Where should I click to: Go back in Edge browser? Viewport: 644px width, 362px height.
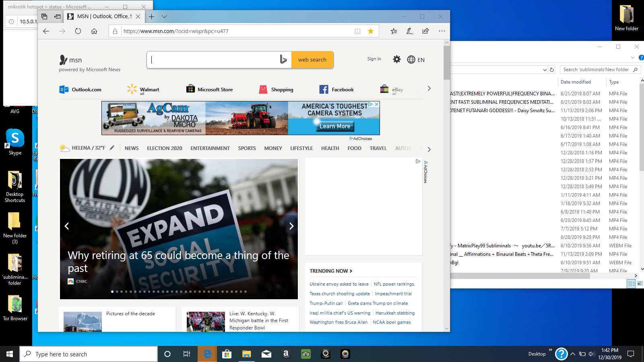pos(46,31)
